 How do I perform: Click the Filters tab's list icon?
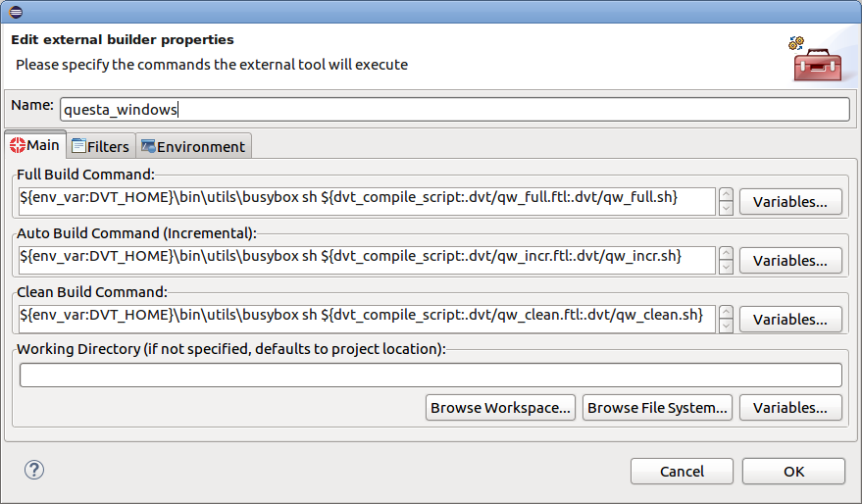point(78,146)
